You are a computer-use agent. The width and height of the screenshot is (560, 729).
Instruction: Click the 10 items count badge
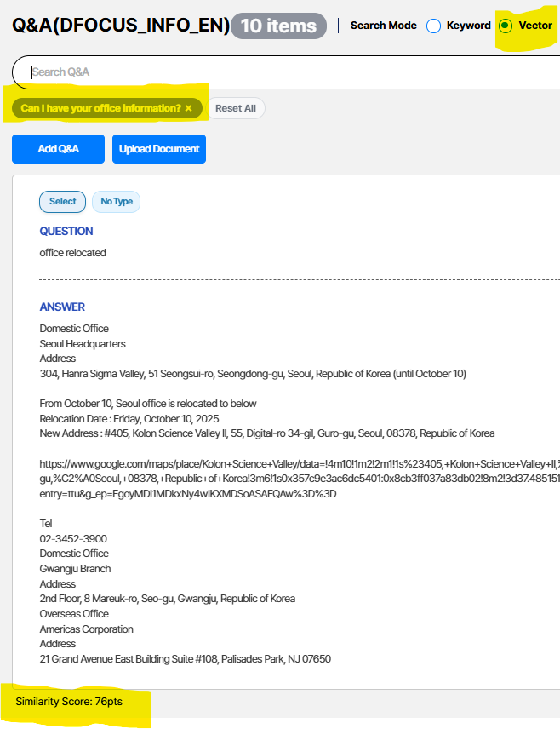[278, 26]
